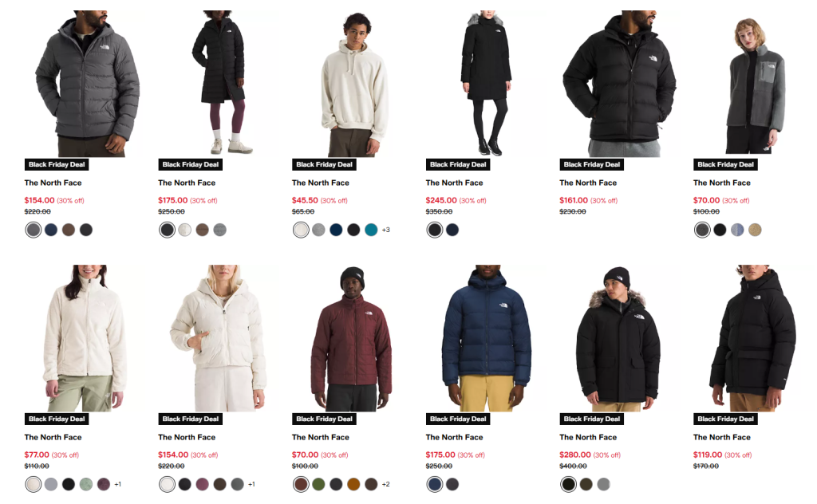Image resolution: width=817 pixels, height=504 pixels.
Task: Select orange swatch for maroon quilted jacket
Action: point(353,484)
